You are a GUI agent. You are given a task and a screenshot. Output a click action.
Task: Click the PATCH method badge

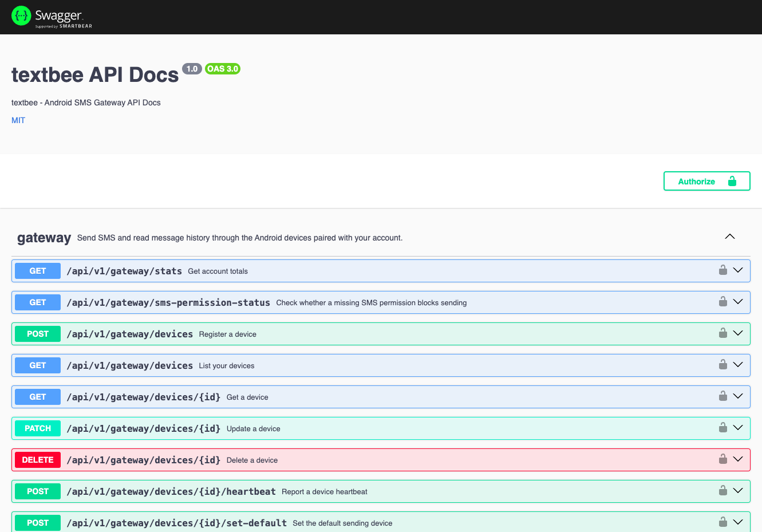coord(38,428)
